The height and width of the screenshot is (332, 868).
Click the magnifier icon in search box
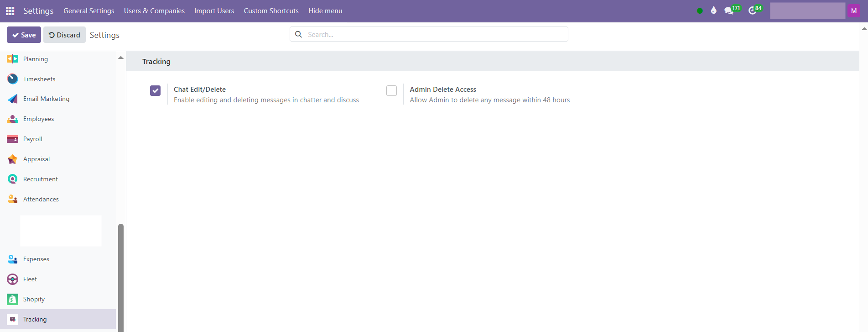(x=298, y=34)
